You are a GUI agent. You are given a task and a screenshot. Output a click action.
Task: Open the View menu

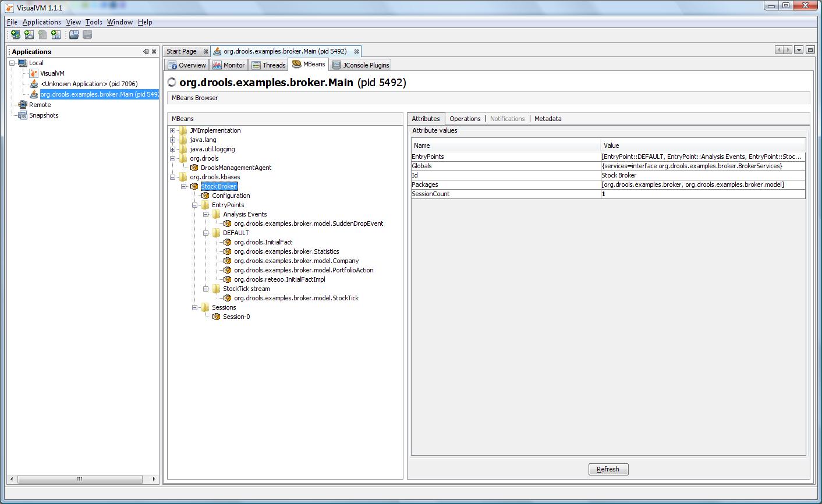(73, 22)
